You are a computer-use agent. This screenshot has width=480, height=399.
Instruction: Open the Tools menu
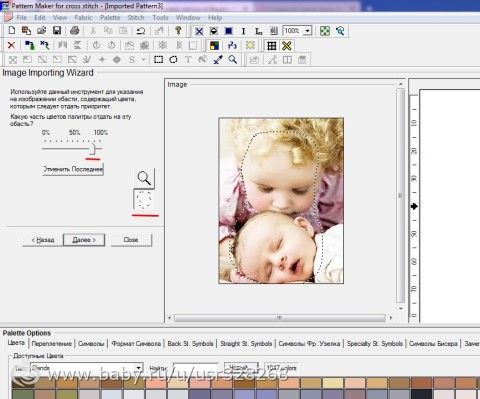(160, 18)
